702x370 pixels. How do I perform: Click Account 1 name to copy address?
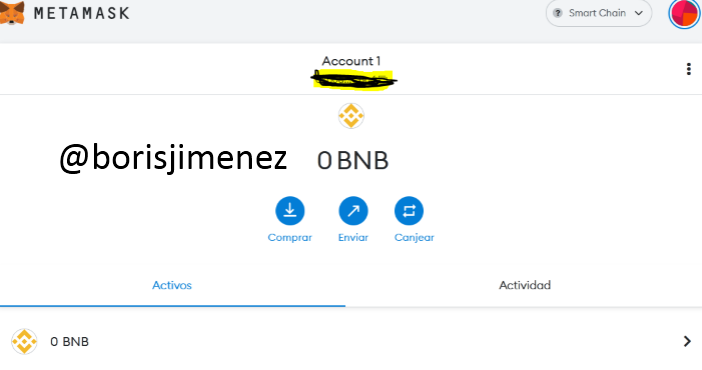[x=351, y=61]
